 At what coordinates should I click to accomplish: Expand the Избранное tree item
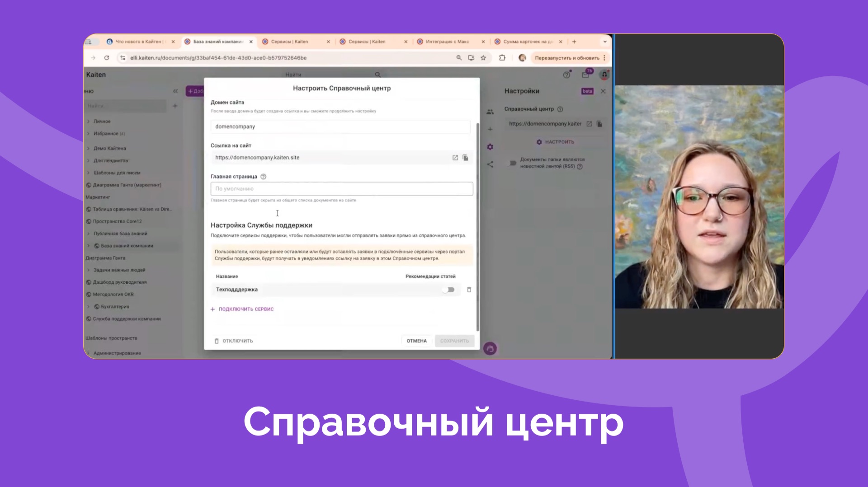pyautogui.click(x=89, y=134)
